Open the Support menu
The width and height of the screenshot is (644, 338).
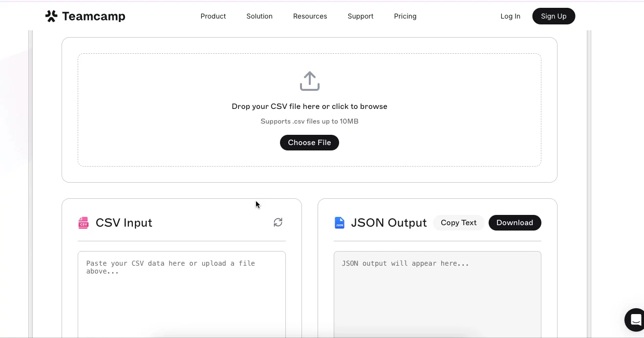[x=361, y=16]
